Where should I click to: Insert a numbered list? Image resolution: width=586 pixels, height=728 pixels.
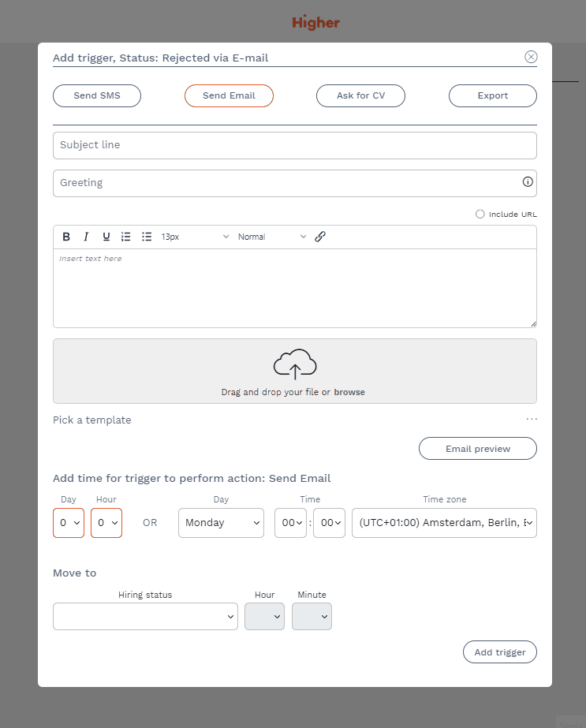tap(126, 237)
